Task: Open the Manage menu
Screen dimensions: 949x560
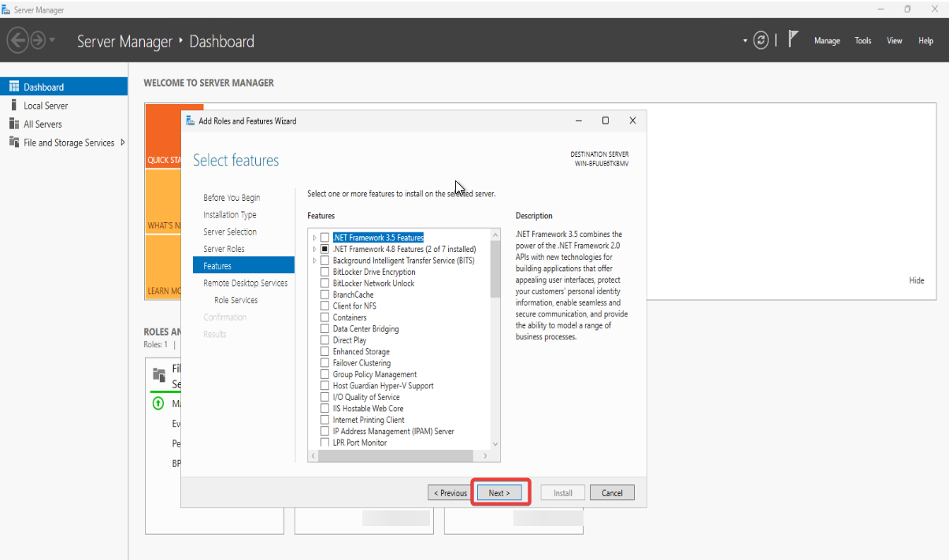Action: 826,41
